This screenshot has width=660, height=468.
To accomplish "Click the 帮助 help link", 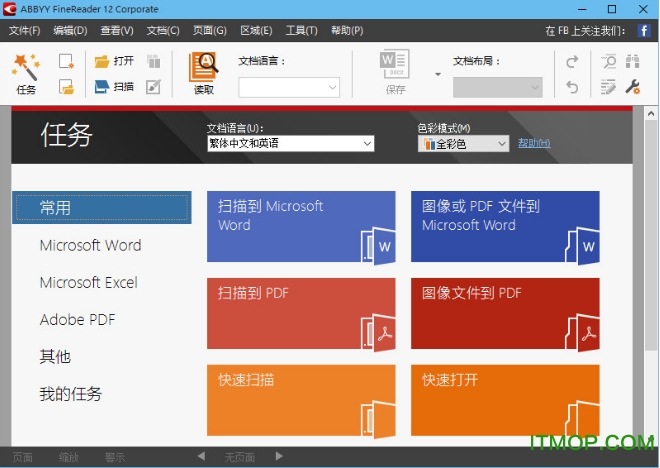I will pyautogui.click(x=534, y=144).
